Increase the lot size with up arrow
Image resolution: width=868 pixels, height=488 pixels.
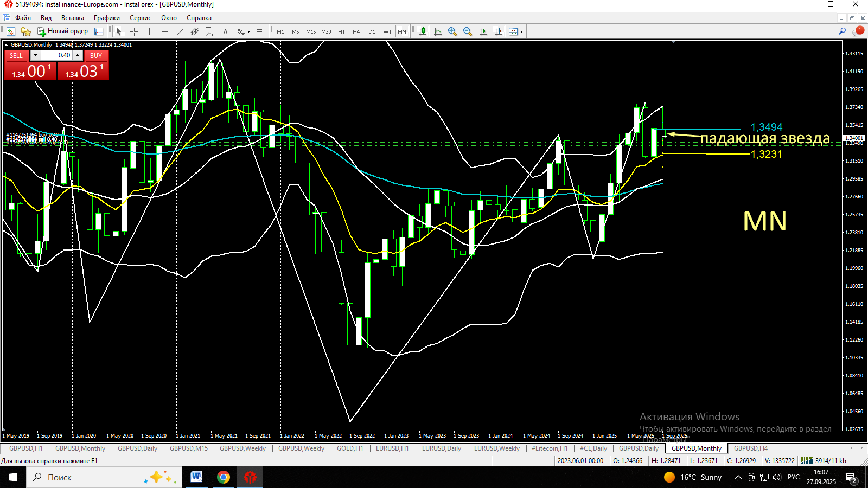pyautogui.click(x=78, y=55)
